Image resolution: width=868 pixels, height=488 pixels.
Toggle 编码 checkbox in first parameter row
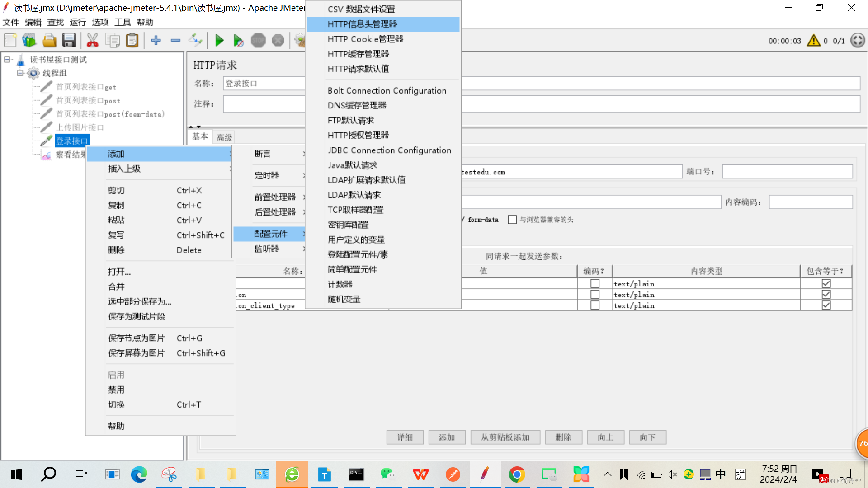point(595,283)
